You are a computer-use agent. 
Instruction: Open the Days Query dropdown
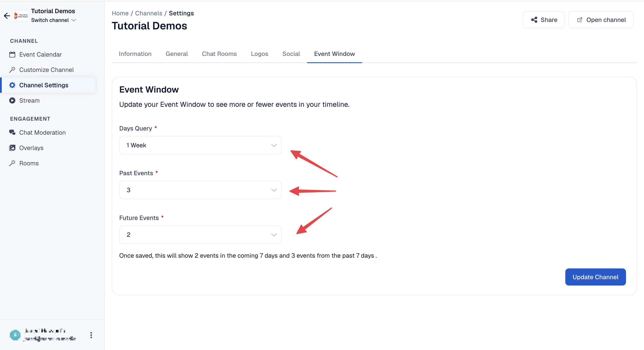point(200,145)
